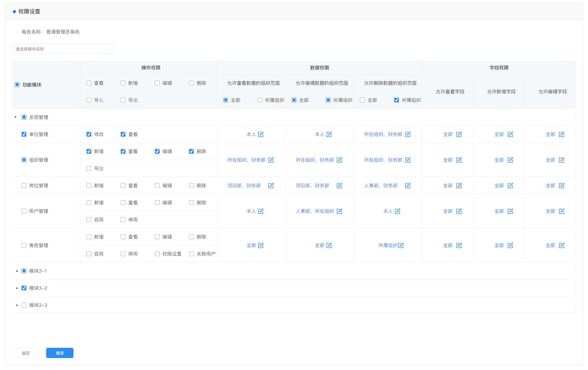
Task: Edit 角色管理 允许编辑字段 pencil icon
Action: click(x=562, y=245)
